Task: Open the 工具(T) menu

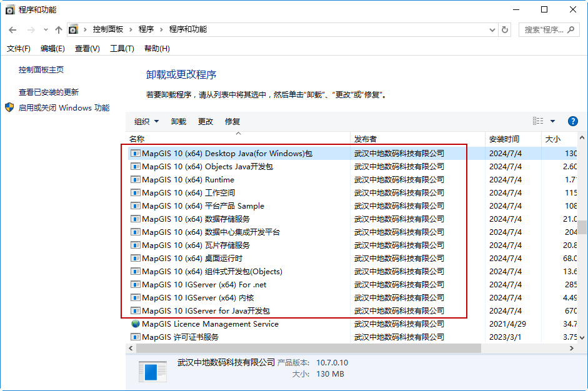Action: click(x=122, y=48)
